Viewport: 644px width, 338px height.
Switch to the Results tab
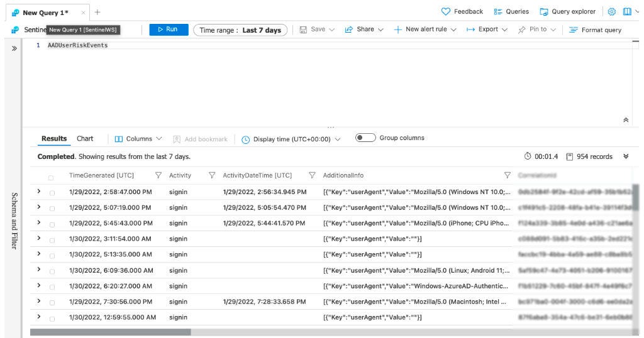(54, 139)
